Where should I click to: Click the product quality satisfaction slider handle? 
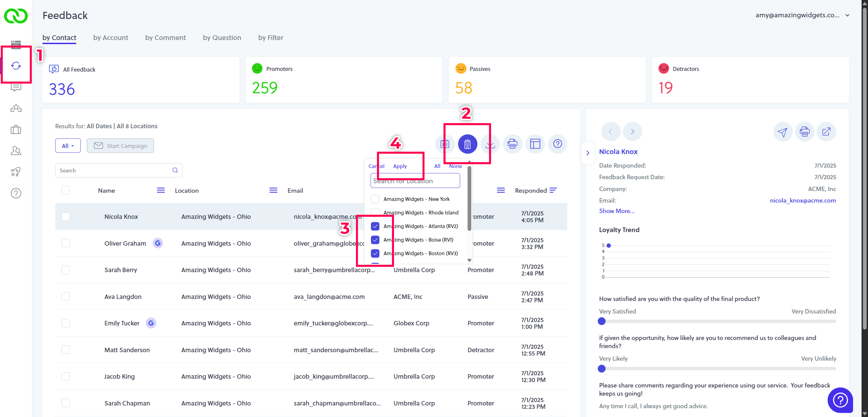pyautogui.click(x=601, y=321)
